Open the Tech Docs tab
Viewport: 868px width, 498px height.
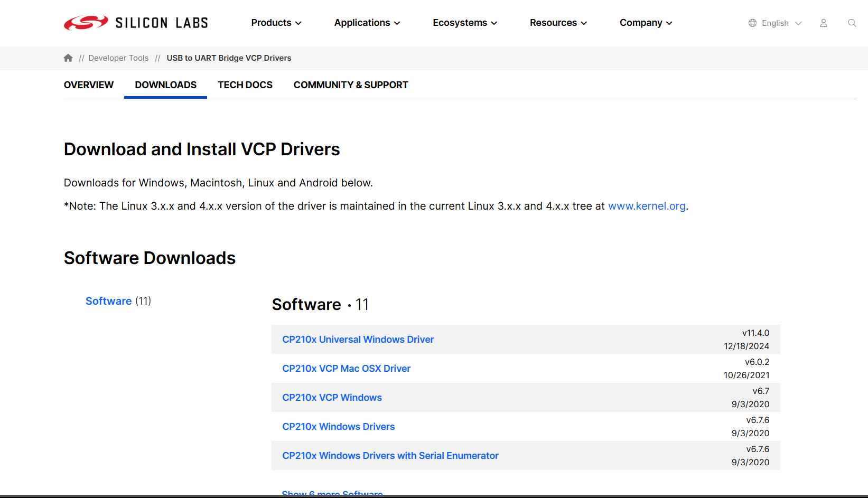pos(245,85)
